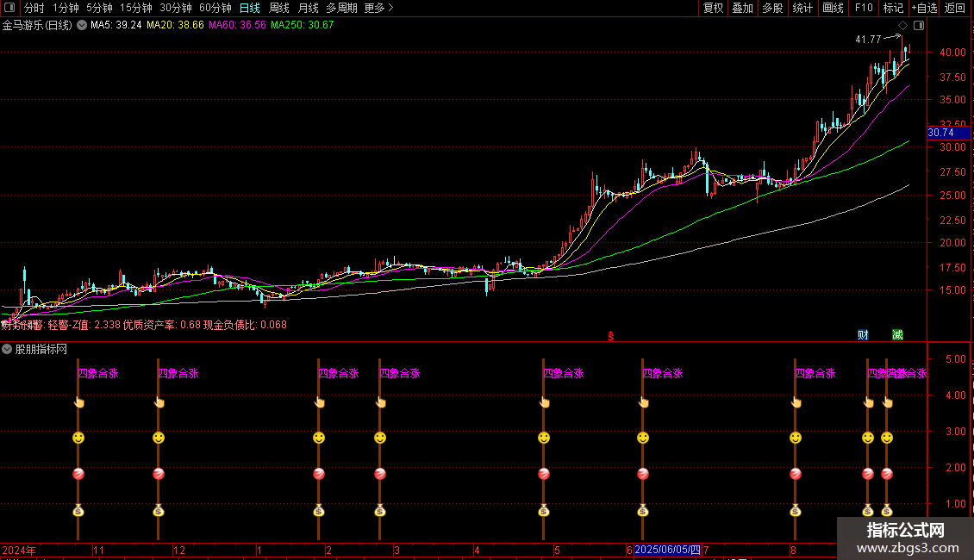
Task: Click the 41.77 high price label
Action: [x=868, y=40]
